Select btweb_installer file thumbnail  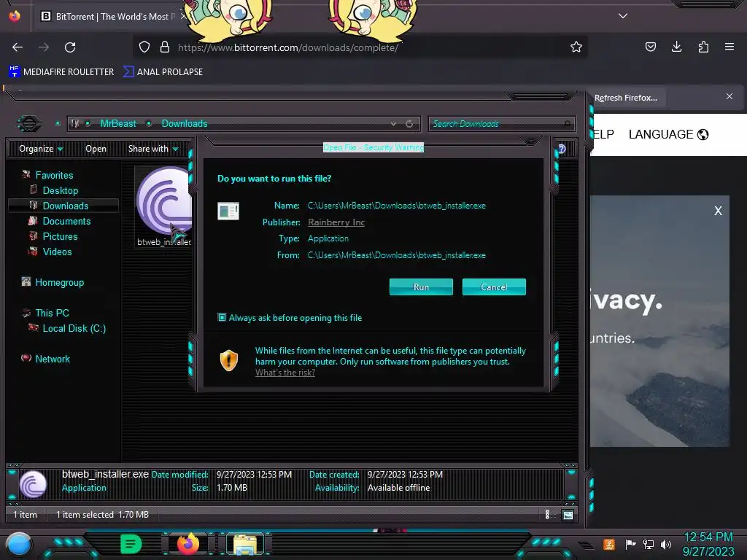point(164,206)
